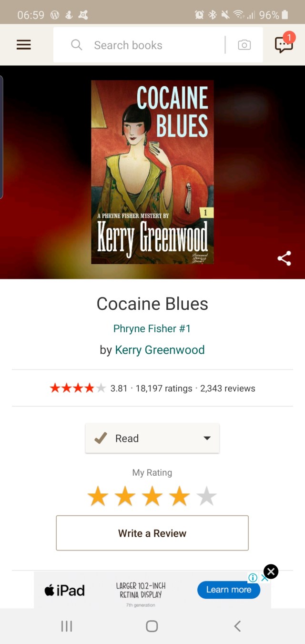Open recent apps navigation button
Screen dimensions: 305x644
click(67, 626)
